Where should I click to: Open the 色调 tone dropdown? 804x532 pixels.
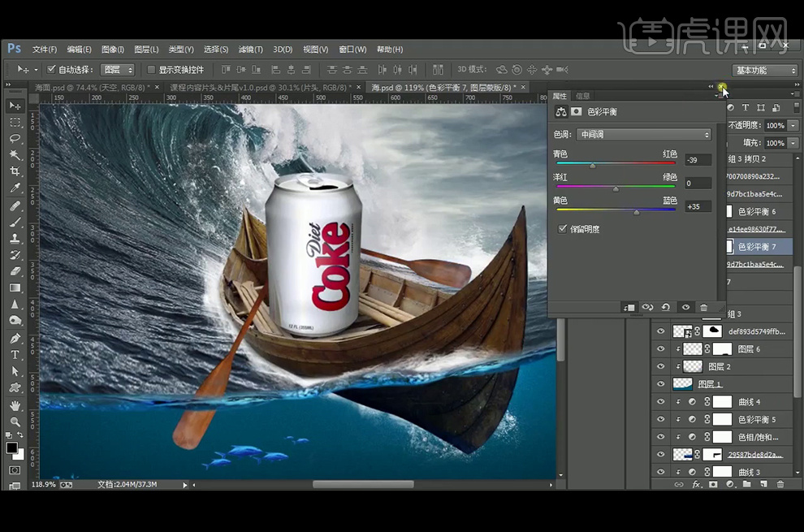(x=644, y=135)
